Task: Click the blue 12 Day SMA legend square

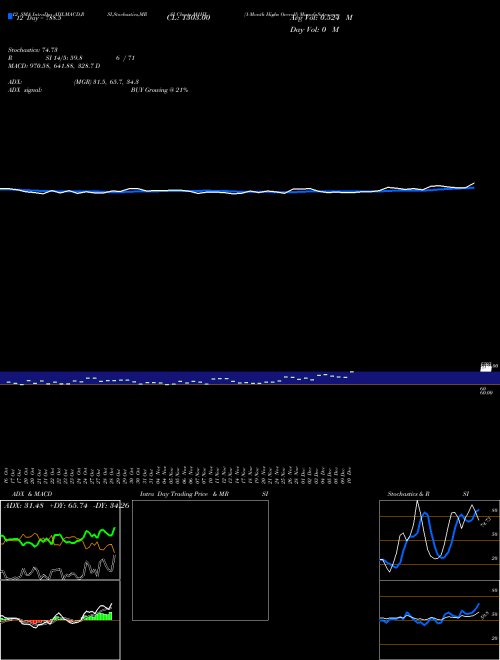Action: [x=10, y=16]
